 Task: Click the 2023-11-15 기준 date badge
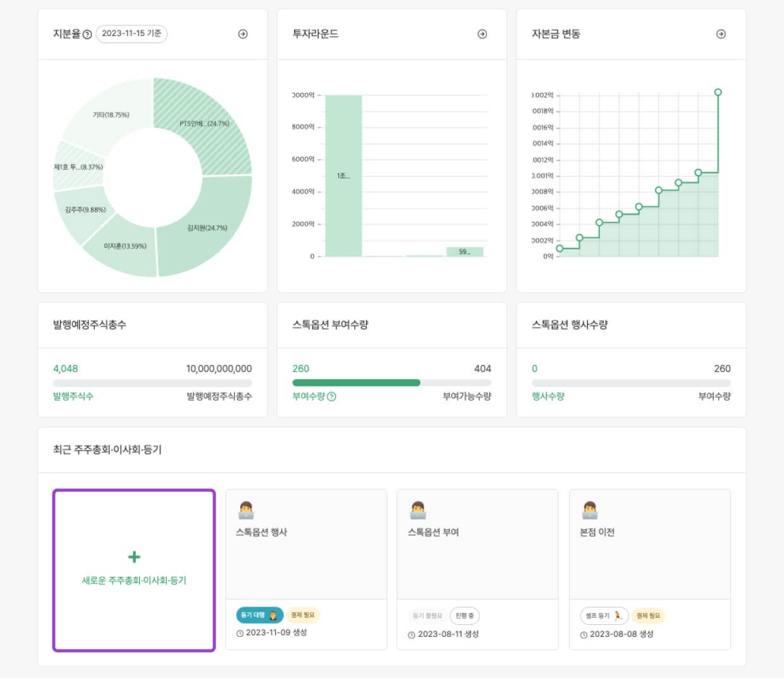point(132,34)
